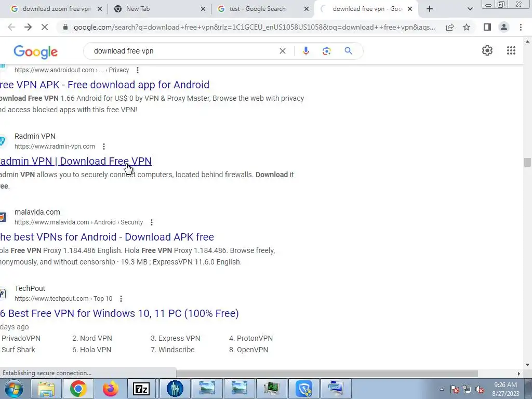The image size is (532, 399).
Task: Click the address bar URL
Action: coord(255,27)
